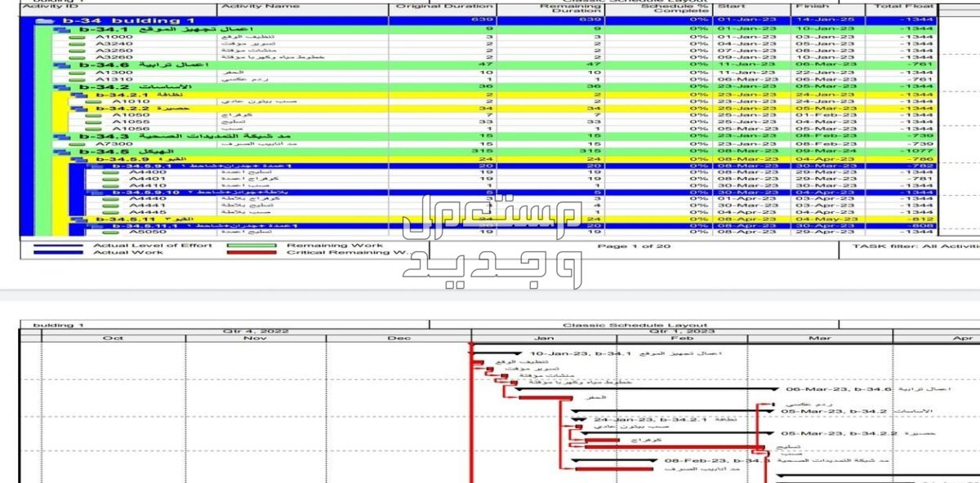Select the A4410 activity ID
The height and width of the screenshot is (483, 980).
[x=147, y=186]
